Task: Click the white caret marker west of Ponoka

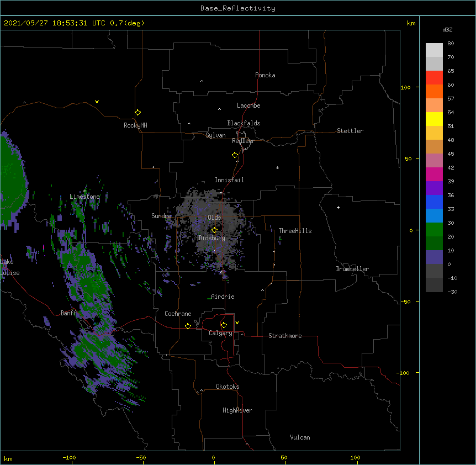Action: 202,81
